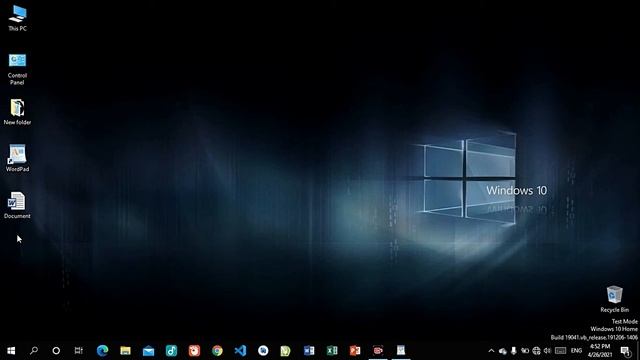The width and height of the screenshot is (640, 360).
Task: Open Microsoft PowerPoint from taskbar
Action: [355, 350]
